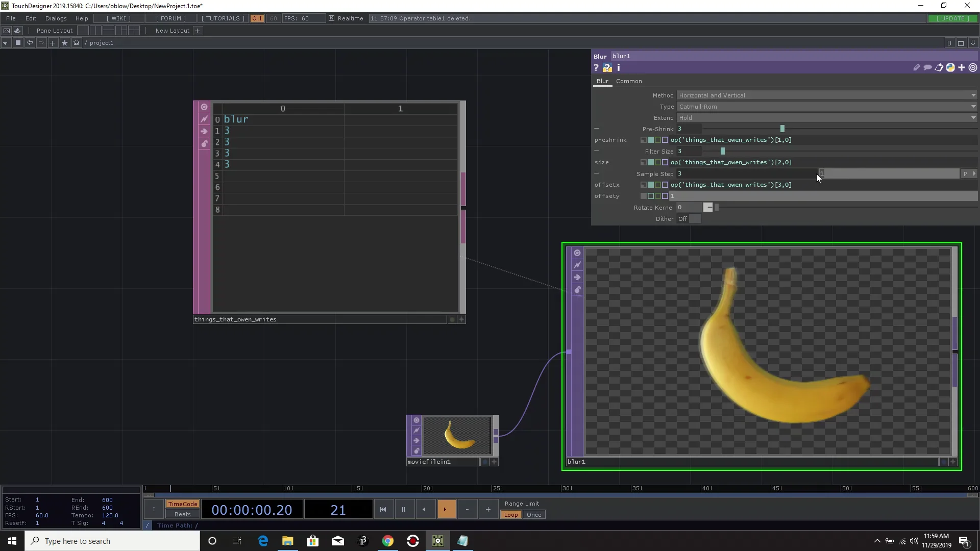
Task: Open the Type Catmull-Rom dropdown
Action: (x=826, y=107)
